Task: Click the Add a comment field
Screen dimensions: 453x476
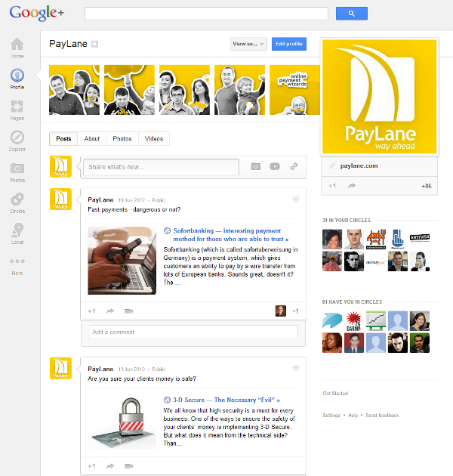Action: pos(193,332)
